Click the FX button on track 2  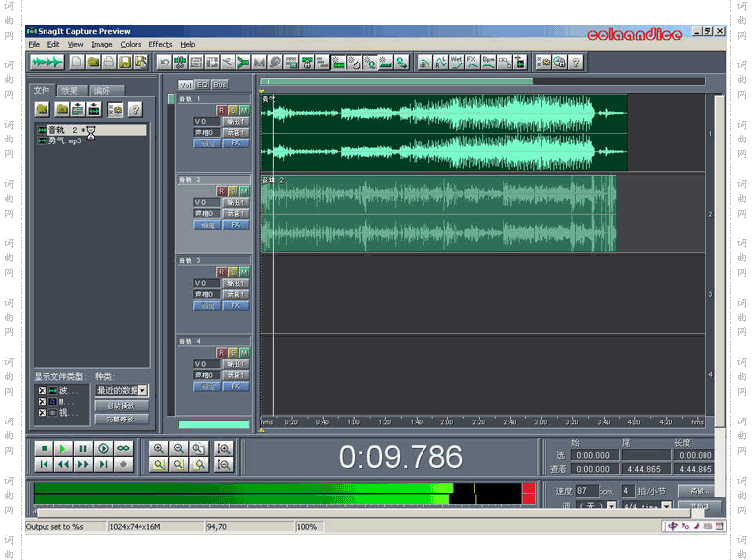(235, 225)
